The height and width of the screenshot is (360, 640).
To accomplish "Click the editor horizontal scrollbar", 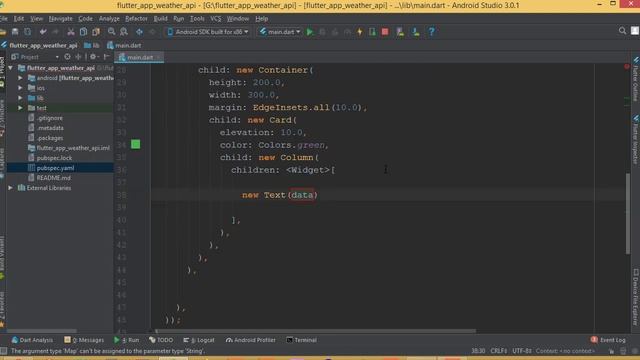I will [x=315, y=331].
